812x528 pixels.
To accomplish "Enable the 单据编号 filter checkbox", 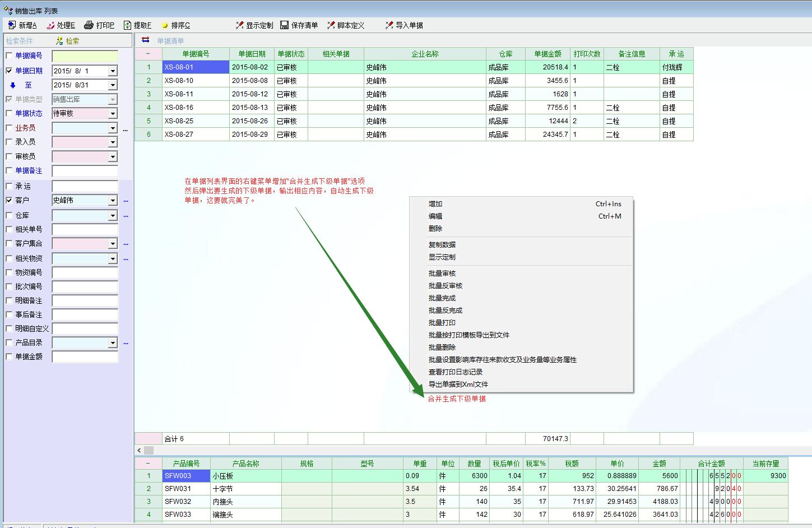I will coord(9,55).
